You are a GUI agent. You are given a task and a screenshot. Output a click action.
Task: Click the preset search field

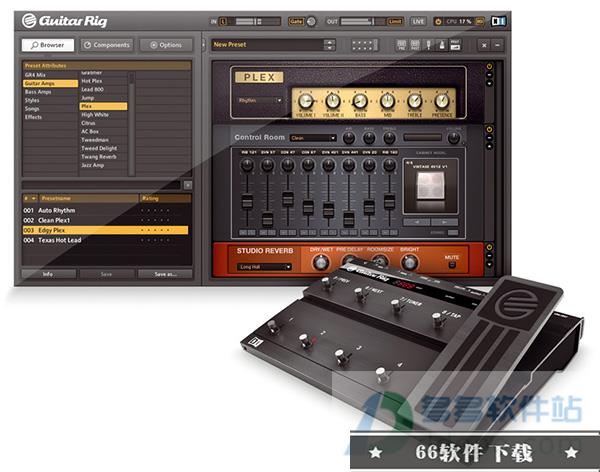tap(101, 185)
